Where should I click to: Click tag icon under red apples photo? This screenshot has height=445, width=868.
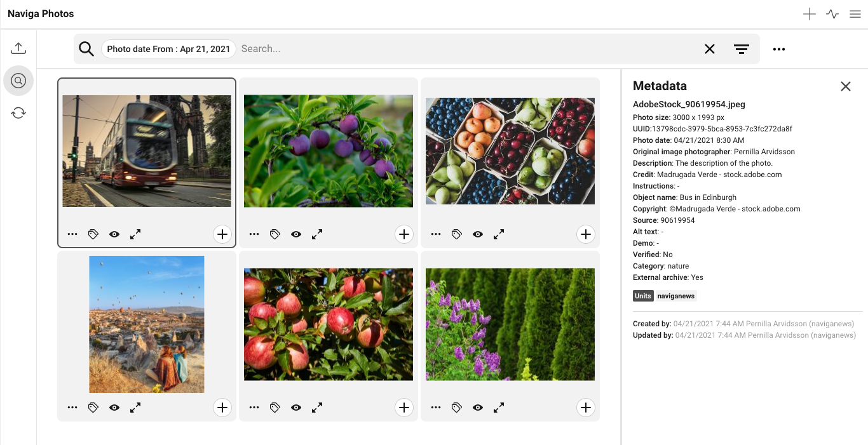275,408
